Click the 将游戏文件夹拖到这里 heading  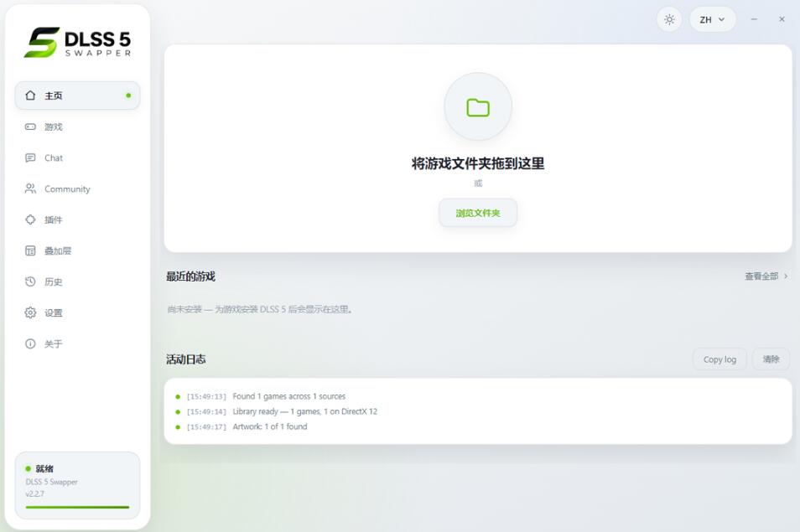pos(478,163)
